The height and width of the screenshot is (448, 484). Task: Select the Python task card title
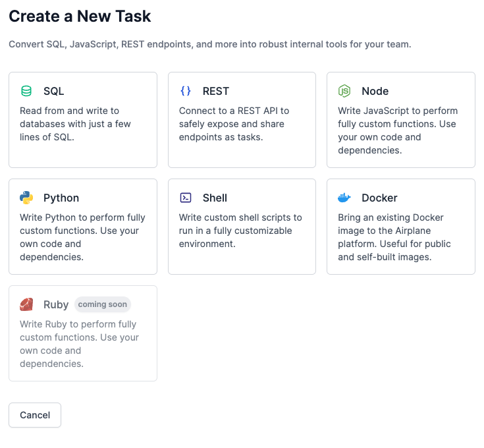click(61, 198)
